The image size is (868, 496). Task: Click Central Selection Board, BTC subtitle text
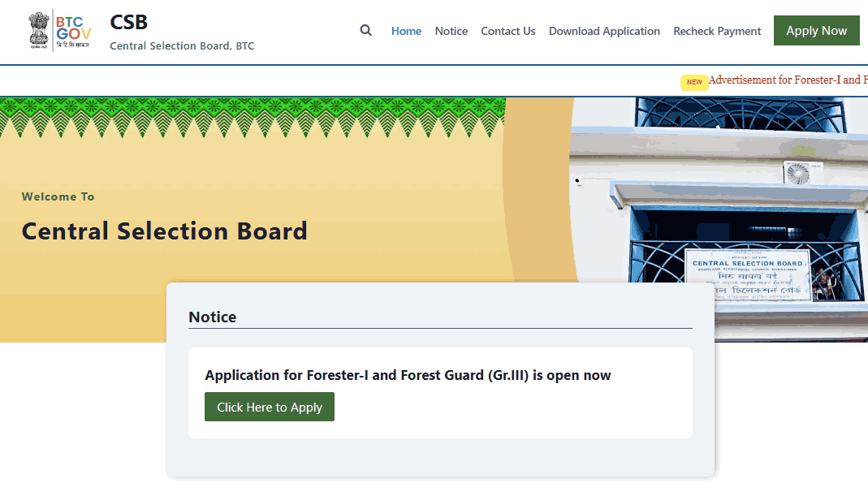click(x=181, y=46)
